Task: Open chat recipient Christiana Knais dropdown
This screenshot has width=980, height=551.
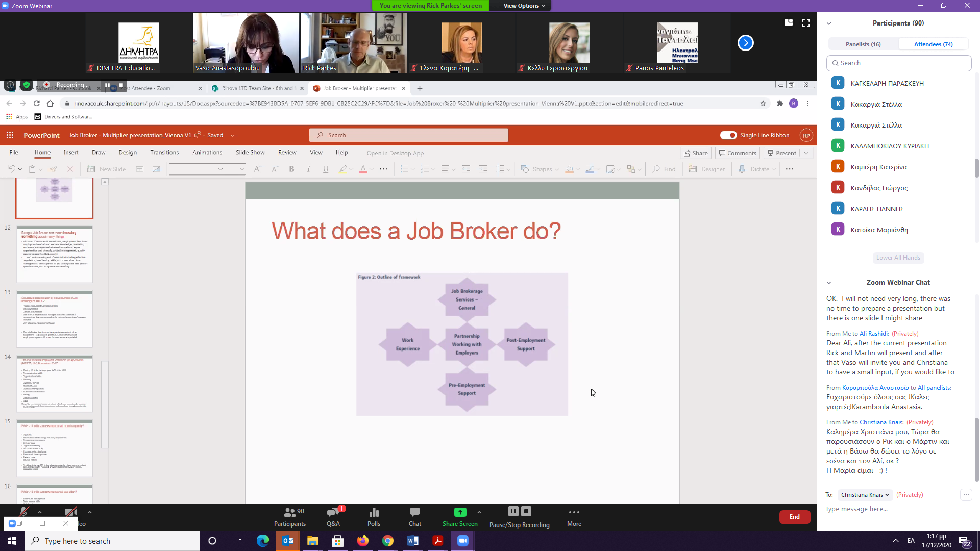Action: 865,495
